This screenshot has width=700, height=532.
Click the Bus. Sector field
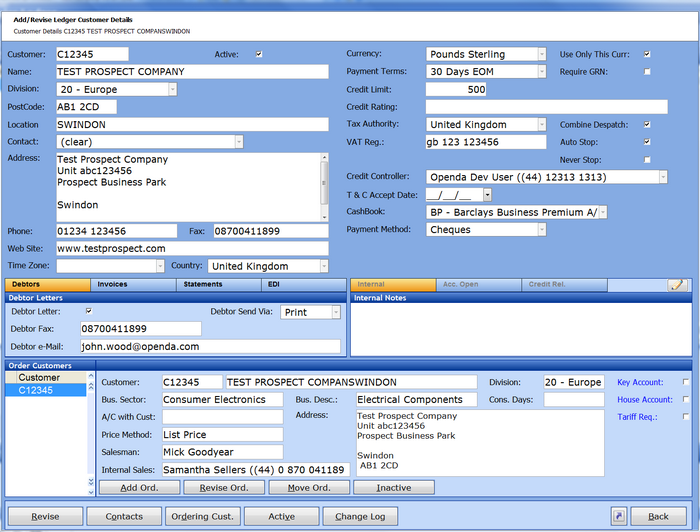[x=222, y=399]
